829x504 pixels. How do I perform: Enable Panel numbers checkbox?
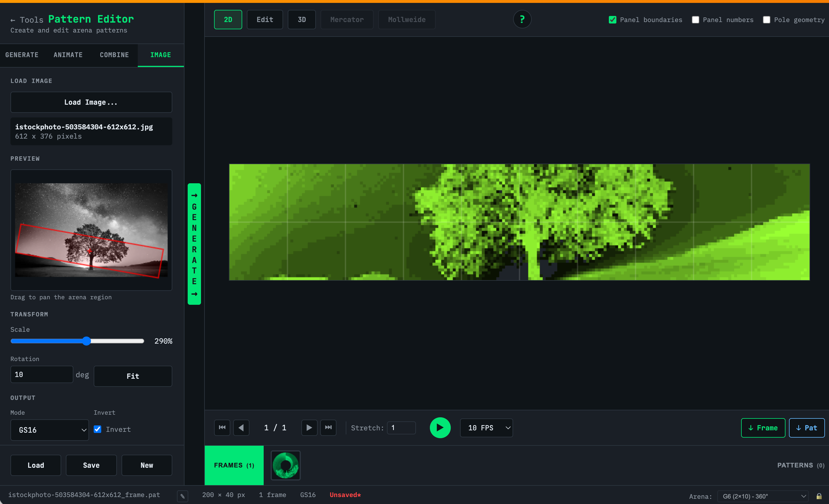696,20
